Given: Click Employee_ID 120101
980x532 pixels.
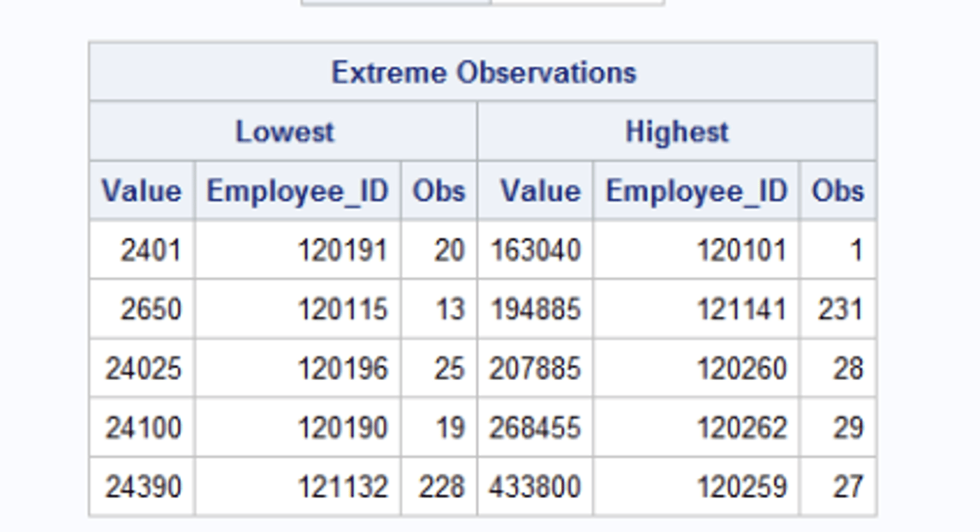Looking at the screenshot, I should point(742,250).
